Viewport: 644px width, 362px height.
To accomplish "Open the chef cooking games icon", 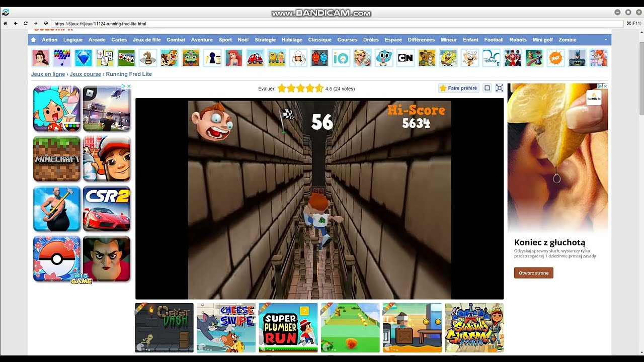I will 298,58.
